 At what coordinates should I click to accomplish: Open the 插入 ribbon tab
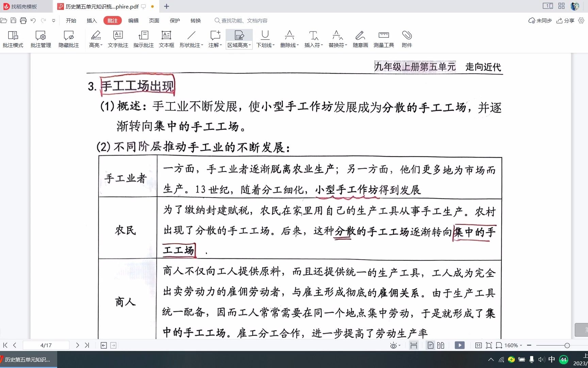point(92,20)
